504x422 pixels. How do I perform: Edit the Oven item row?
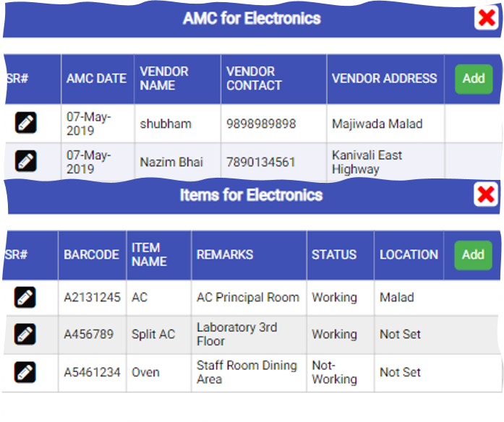tap(25, 372)
